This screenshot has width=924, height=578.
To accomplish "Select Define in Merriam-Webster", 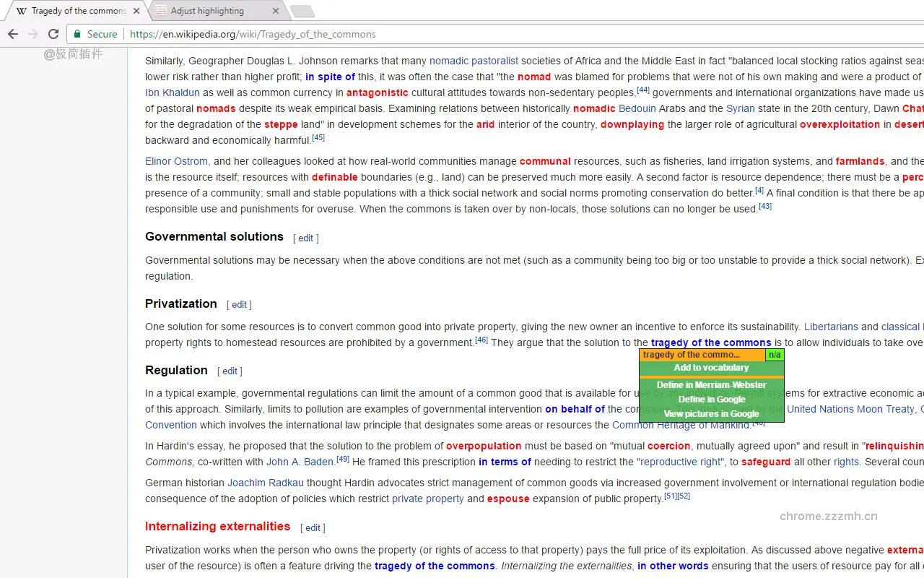I will pos(711,385).
